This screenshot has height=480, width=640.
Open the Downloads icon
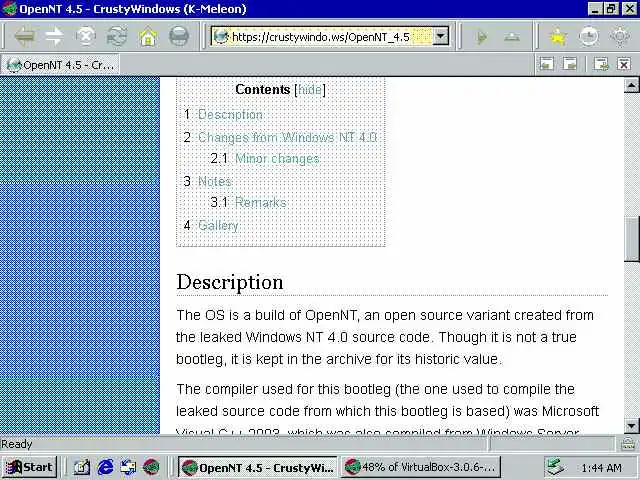coord(589,37)
